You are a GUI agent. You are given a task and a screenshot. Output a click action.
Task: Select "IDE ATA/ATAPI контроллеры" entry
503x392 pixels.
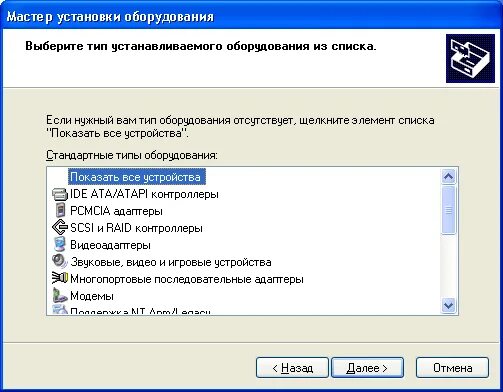144,194
